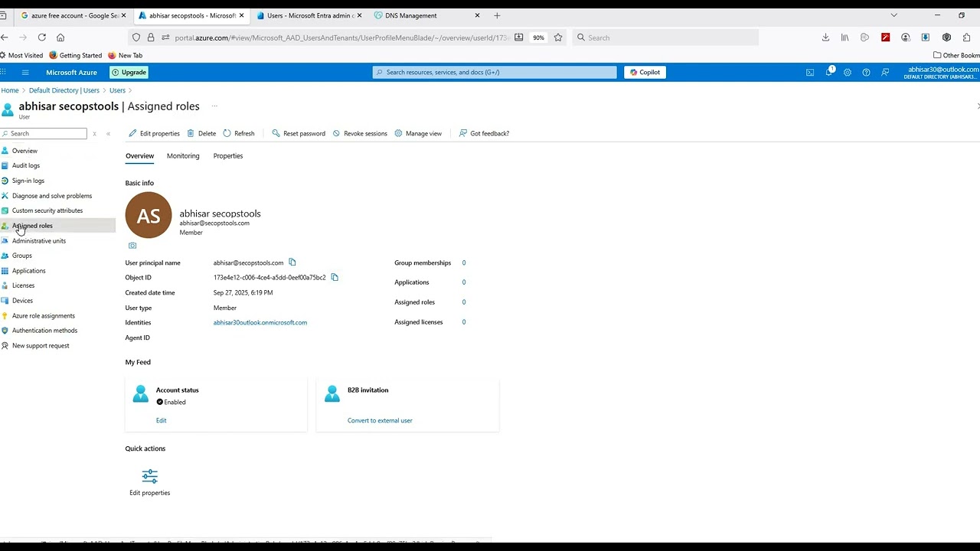Click Edit properties quick action

(150, 482)
